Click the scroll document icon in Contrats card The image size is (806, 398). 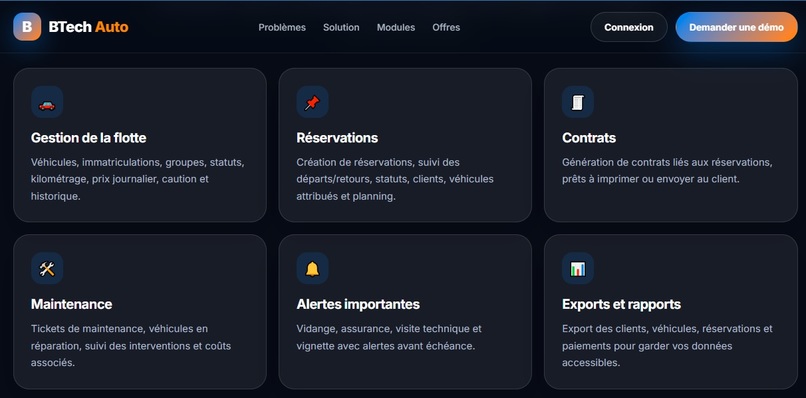tap(578, 102)
